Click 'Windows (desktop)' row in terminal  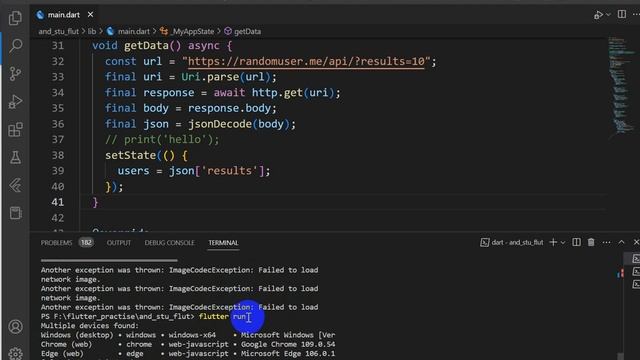pos(188,335)
